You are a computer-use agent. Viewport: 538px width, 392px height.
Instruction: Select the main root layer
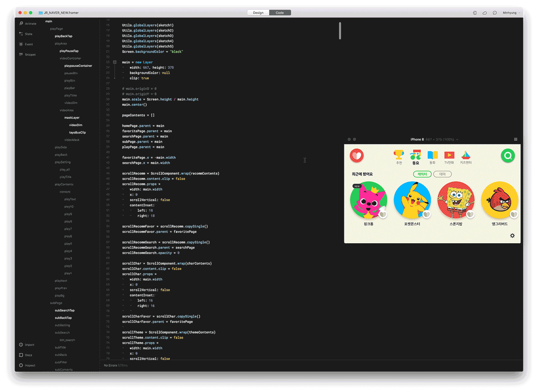click(x=48, y=21)
